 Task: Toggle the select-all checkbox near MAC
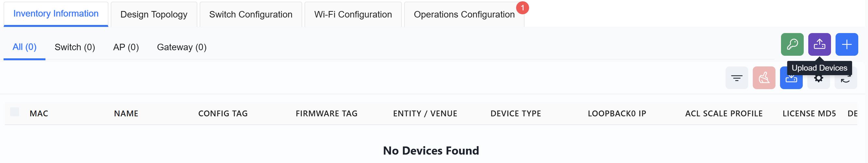[x=15, y=112]
